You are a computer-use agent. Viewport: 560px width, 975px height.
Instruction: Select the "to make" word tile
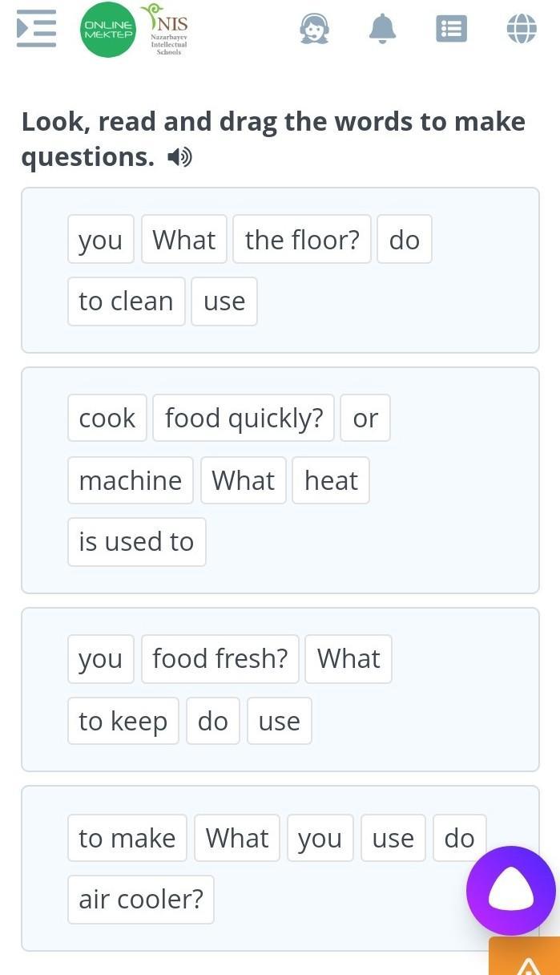point(127,838)
